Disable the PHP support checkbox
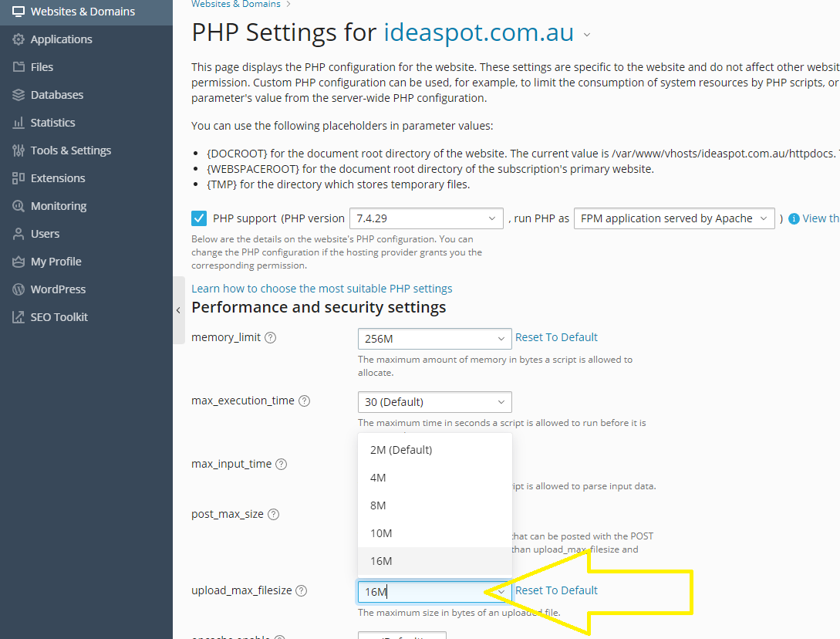Viewport: 840px width, 639px height. point(199,218)
